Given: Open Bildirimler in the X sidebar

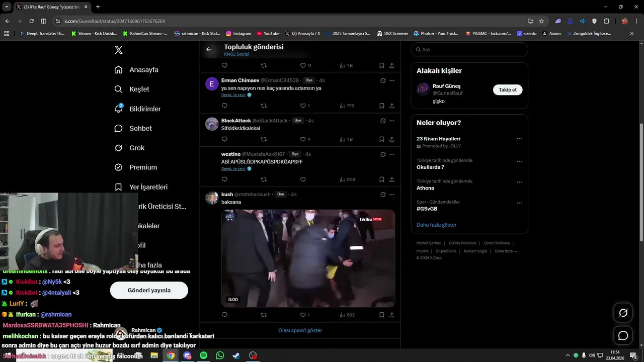Looking at the screenshot, I should pos(138,109).
